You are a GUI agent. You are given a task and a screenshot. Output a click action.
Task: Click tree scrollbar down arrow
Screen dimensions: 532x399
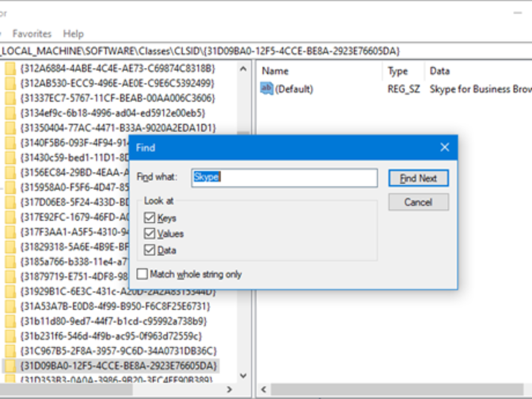[x=243, y=376]
